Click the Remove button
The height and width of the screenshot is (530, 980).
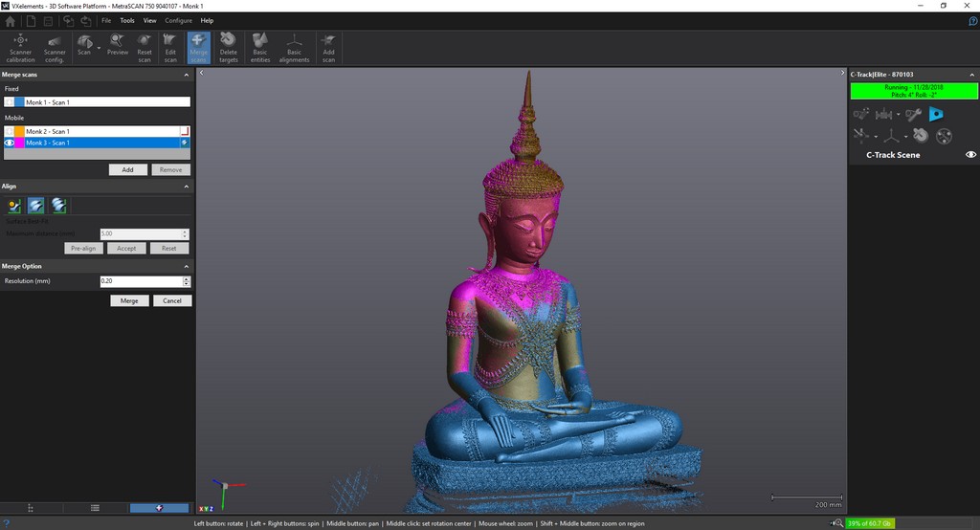(170, 170)
